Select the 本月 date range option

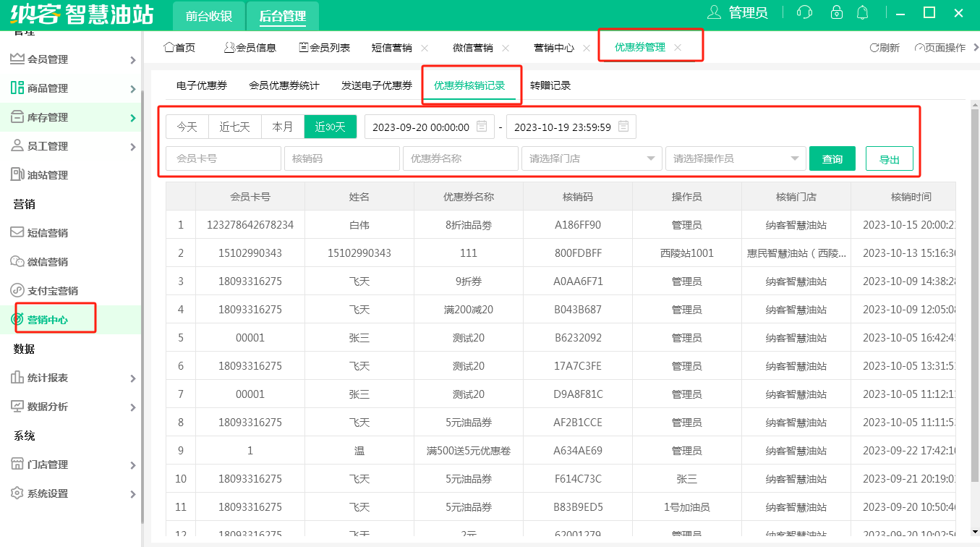(283, 127)
